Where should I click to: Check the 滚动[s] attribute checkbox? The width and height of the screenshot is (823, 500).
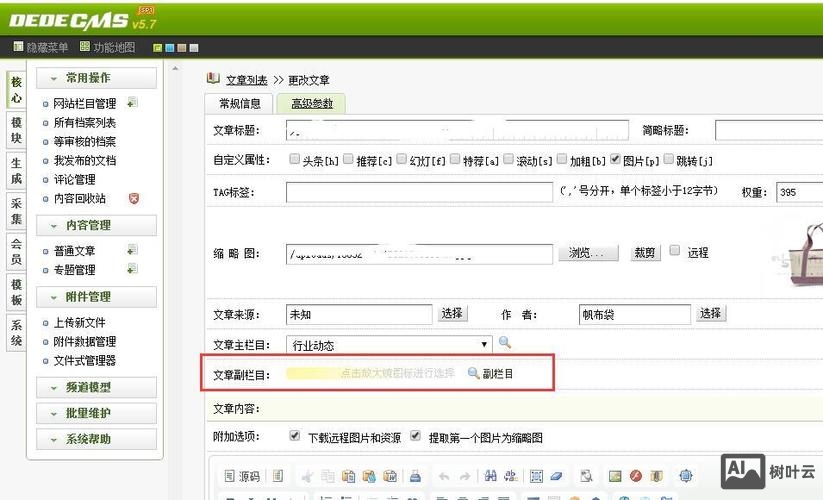508,159
